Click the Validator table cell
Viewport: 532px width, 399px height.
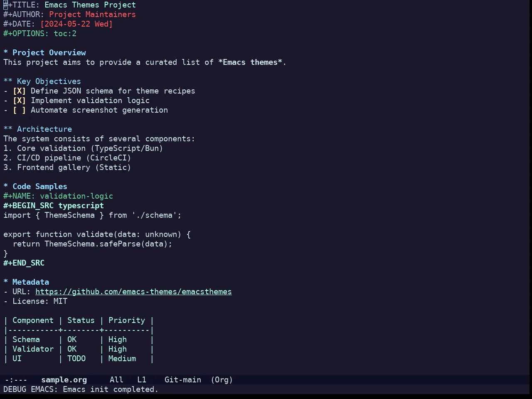coord(33,349)
